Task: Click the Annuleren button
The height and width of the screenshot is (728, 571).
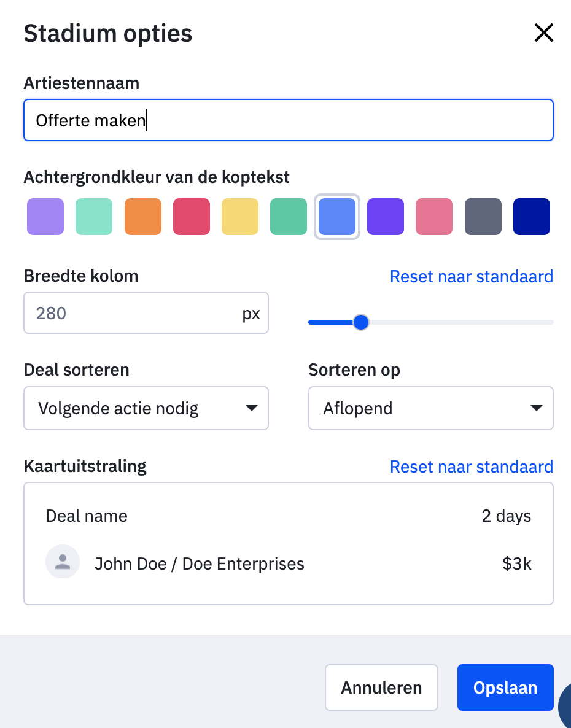Action: pos(381,687)
